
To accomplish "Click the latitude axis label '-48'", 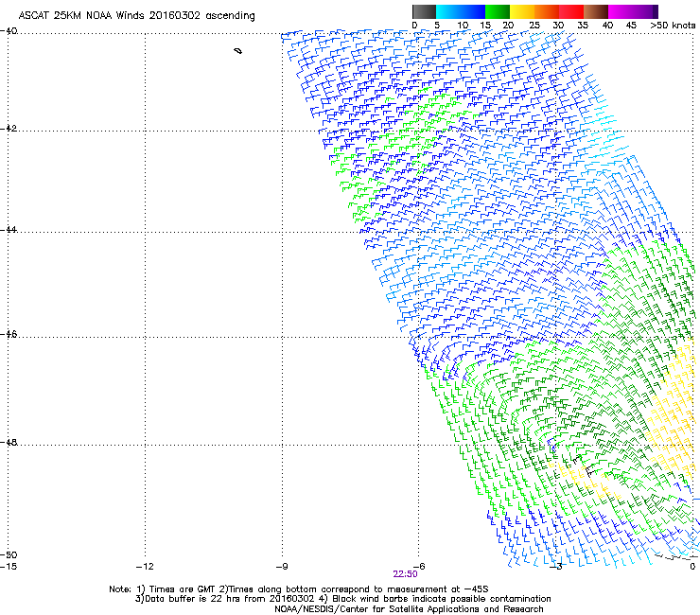I will coord(9,442).
